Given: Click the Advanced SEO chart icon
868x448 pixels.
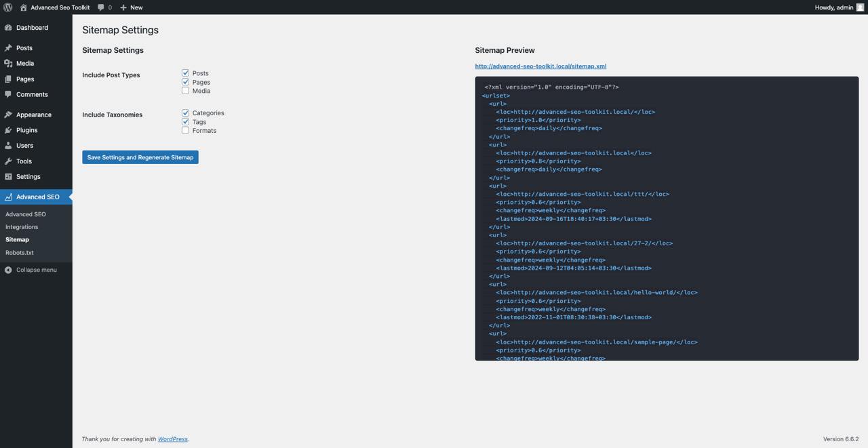Looking at the screenshot, I should tap(8, 197).
